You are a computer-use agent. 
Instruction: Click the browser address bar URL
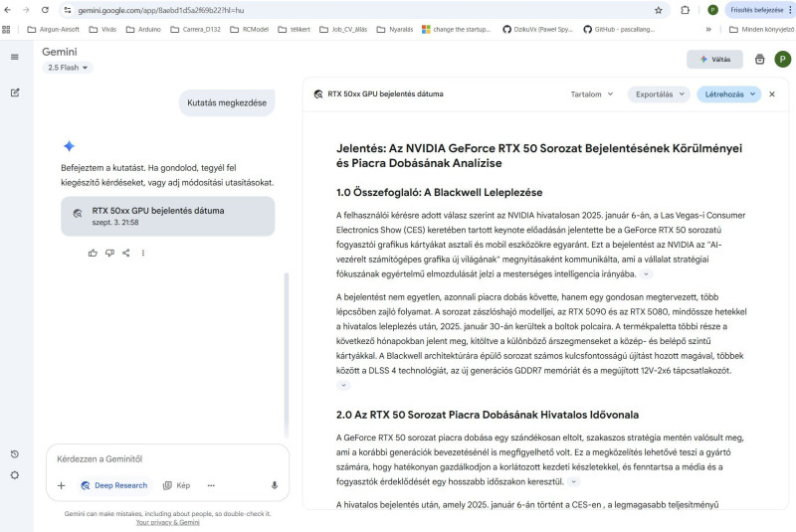[x=160, y=10]
